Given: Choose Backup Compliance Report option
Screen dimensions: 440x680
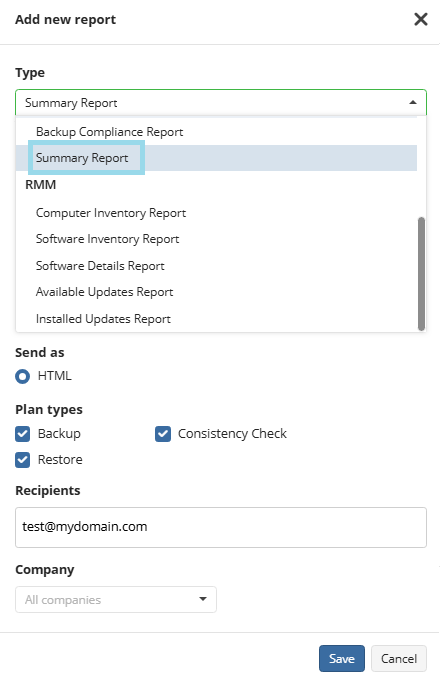Looking at the screenshot, I should [x=216, y=131].
